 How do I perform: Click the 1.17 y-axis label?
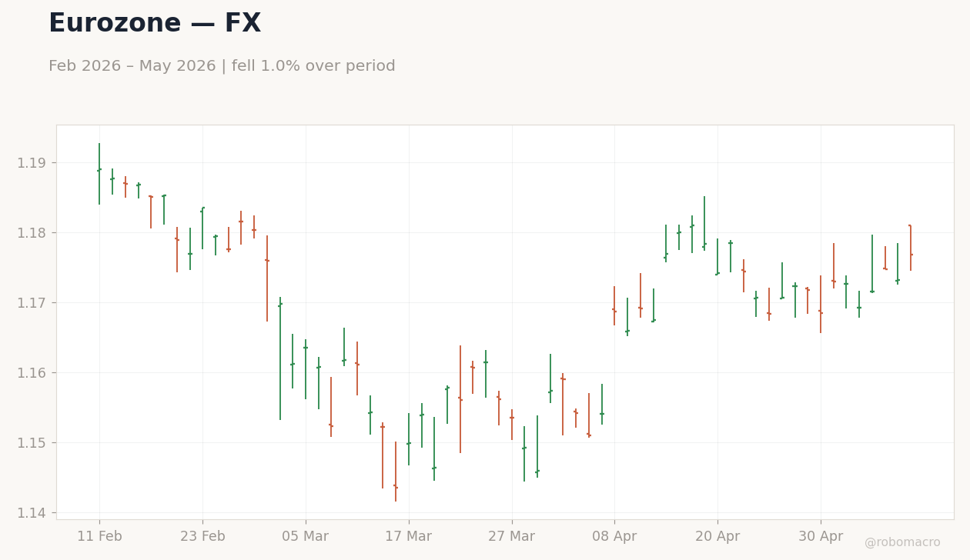(32, 303)
